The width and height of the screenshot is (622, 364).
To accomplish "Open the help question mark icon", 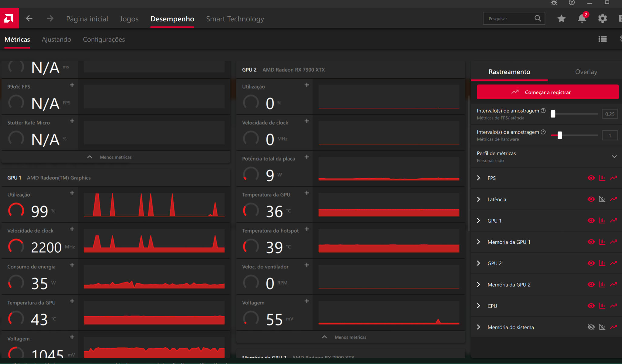I will 572,3.
